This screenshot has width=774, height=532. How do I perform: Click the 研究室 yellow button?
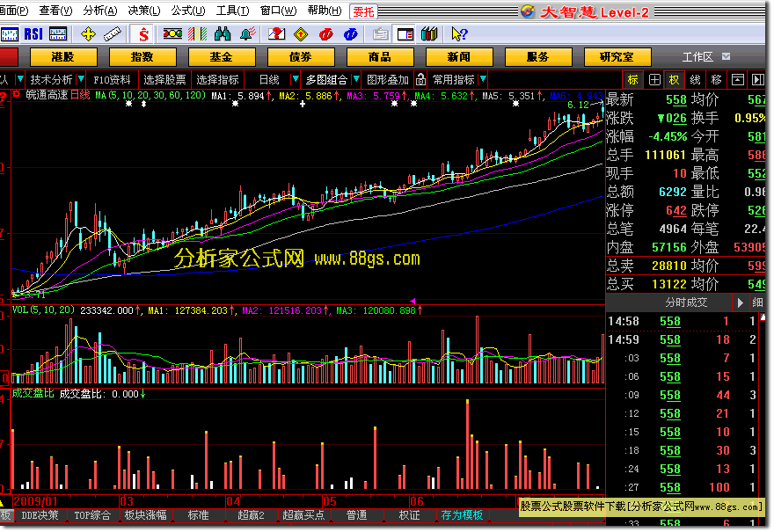617,57
